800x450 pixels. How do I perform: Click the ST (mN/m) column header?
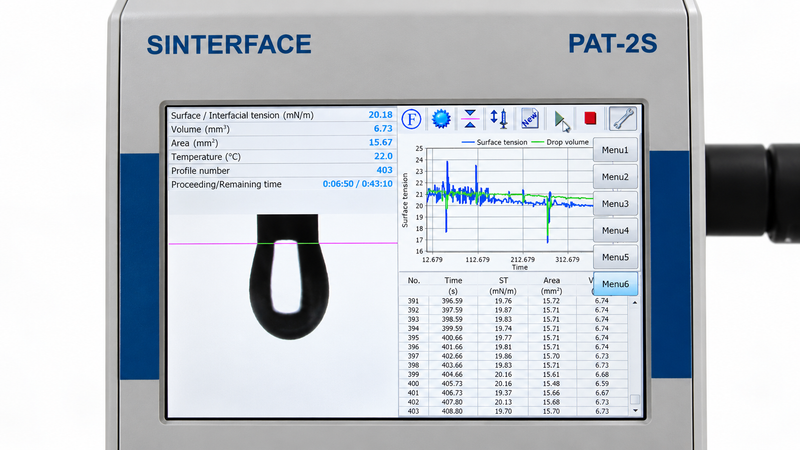503,286
